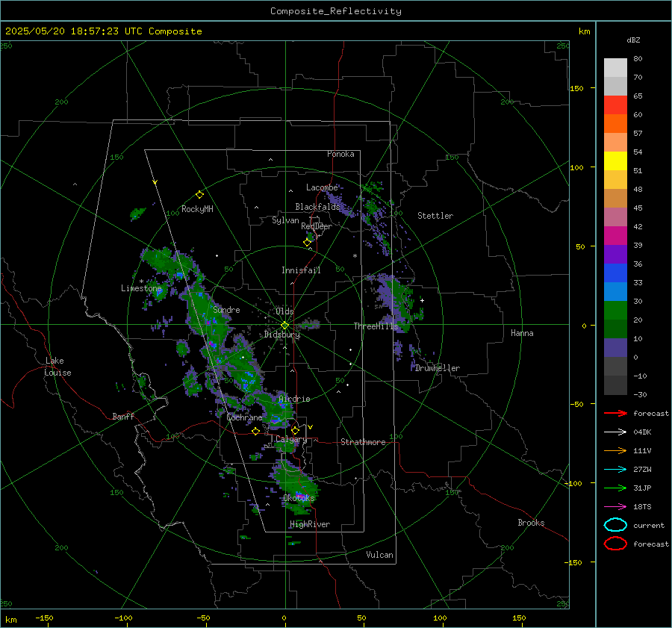Click the Lacombe city label
Screen dimensions: 672x628
coord(322,187)
